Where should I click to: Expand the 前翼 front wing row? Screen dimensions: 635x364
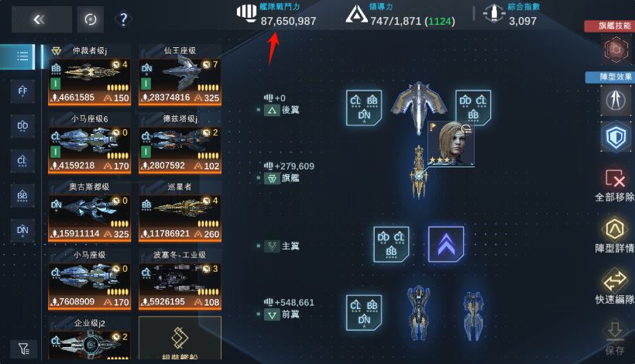click(x=282, y=314)
